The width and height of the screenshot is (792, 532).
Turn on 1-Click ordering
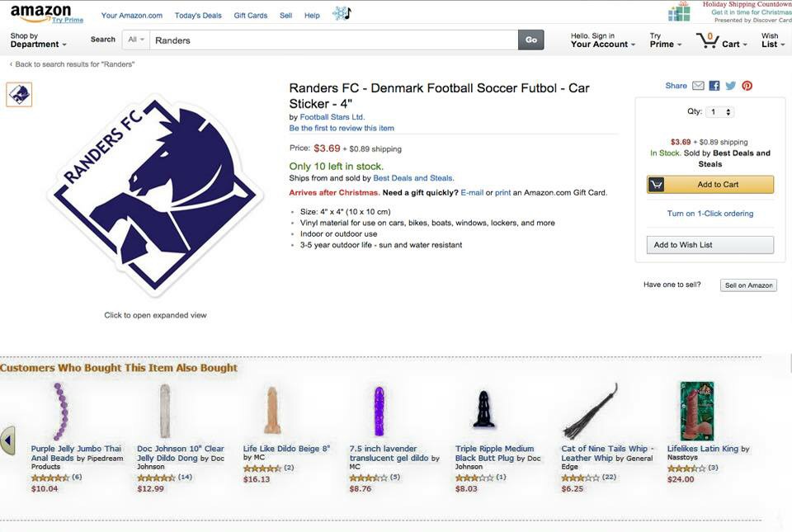[709, 214]
